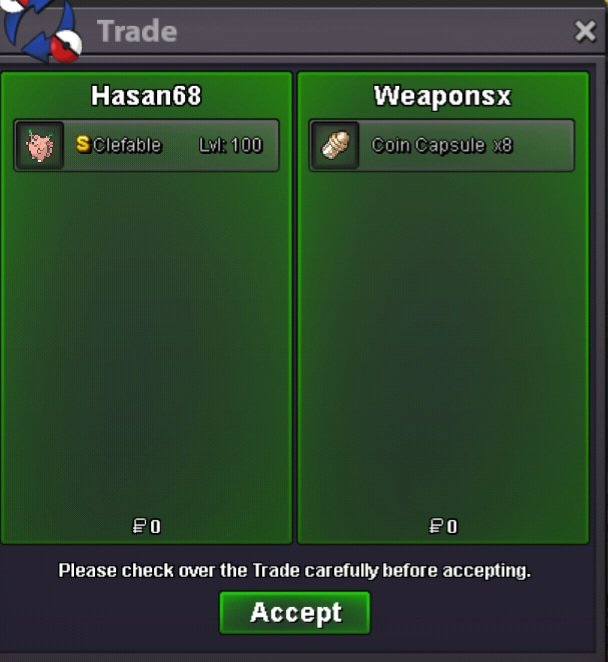Click the Weaponsx player name
608x662 pixels.
(442, 96)
